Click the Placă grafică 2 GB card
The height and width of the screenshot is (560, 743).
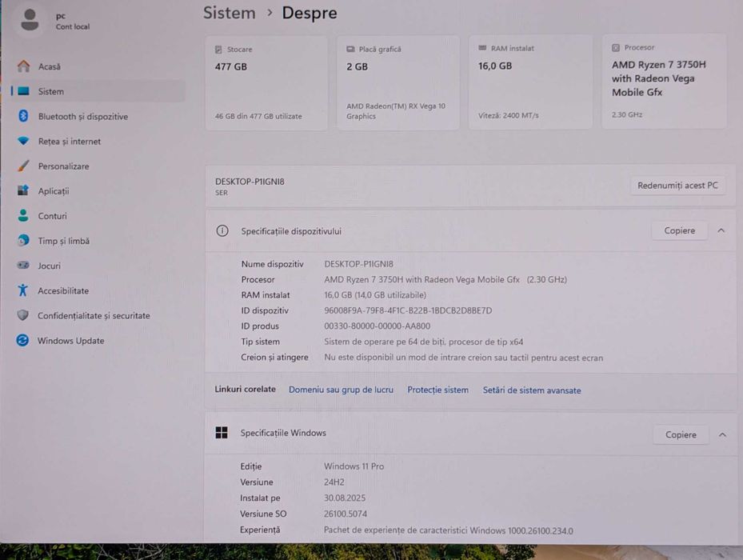tap(398, 82)
